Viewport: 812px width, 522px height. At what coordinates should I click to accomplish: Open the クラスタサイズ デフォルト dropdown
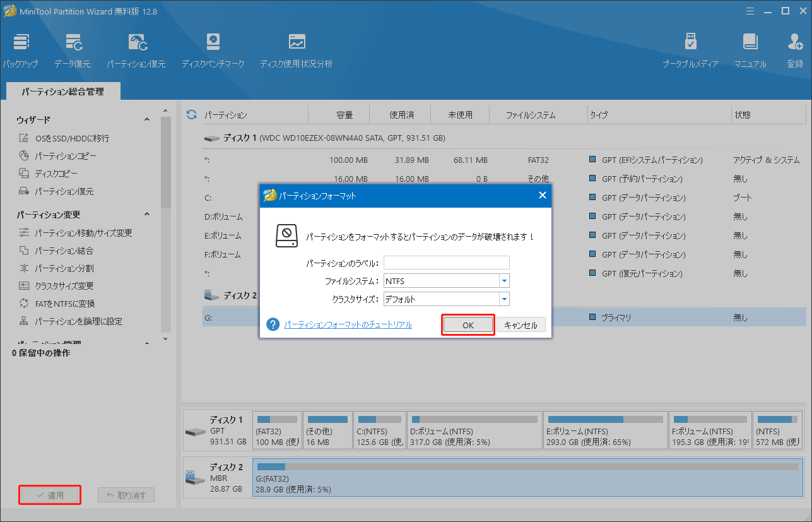click(504, 299)
